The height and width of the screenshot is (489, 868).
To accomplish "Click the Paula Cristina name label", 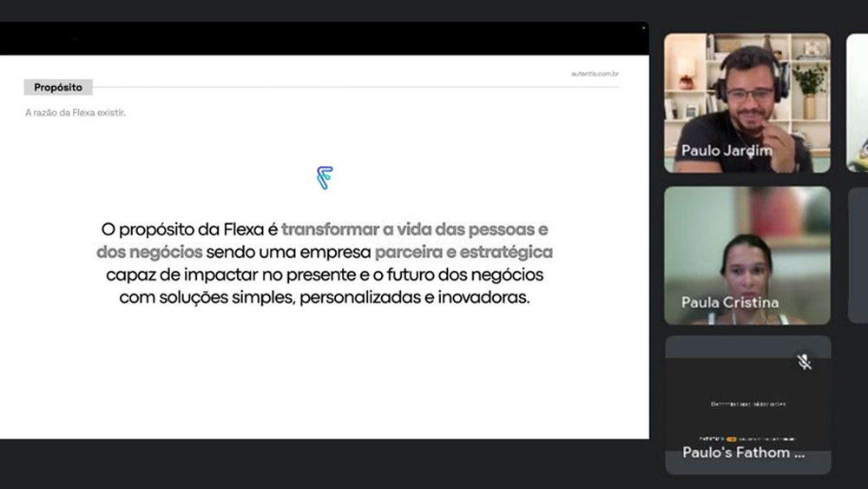I will click(730, 302).
